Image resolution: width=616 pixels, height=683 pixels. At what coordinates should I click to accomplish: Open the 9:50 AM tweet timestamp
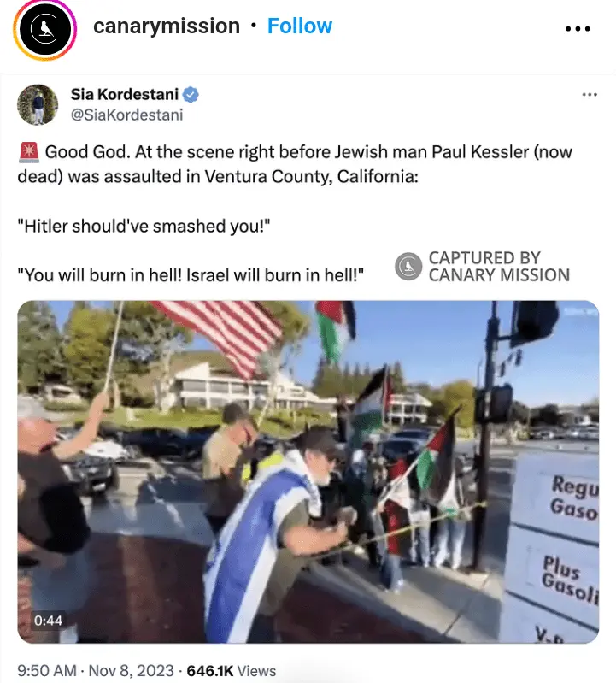point(47,671)
